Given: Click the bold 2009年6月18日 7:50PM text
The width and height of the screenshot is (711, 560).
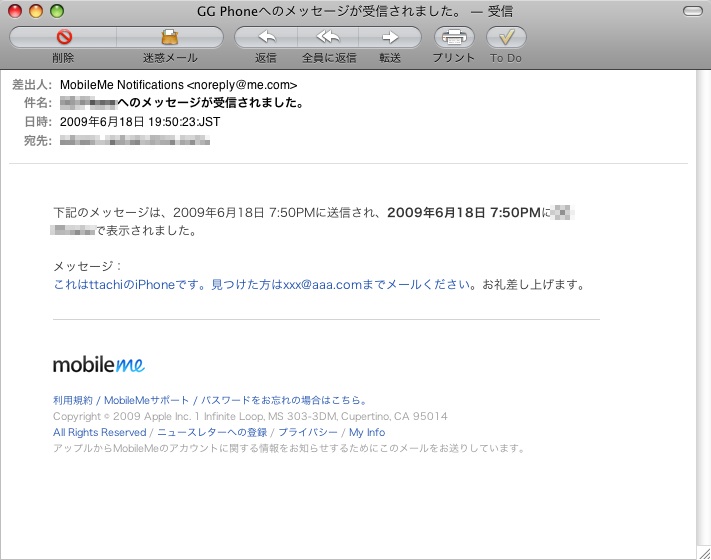Looking at the screenshot, I should (464, 212).
